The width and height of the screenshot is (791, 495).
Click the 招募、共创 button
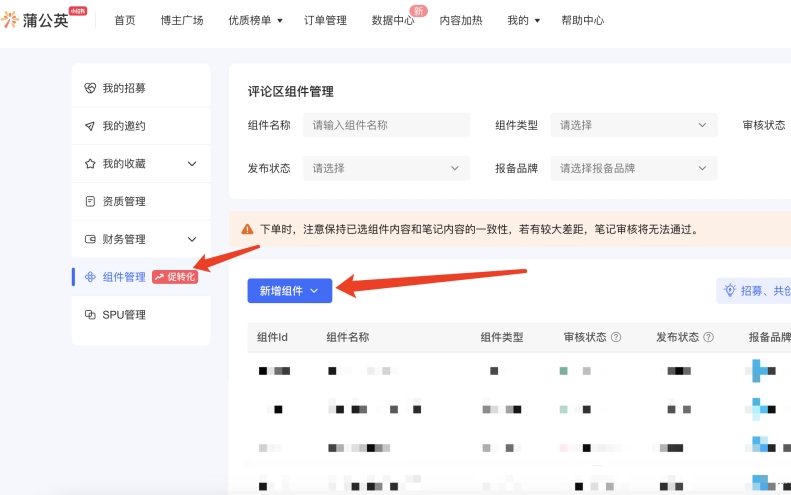click(x=756, y=290)
